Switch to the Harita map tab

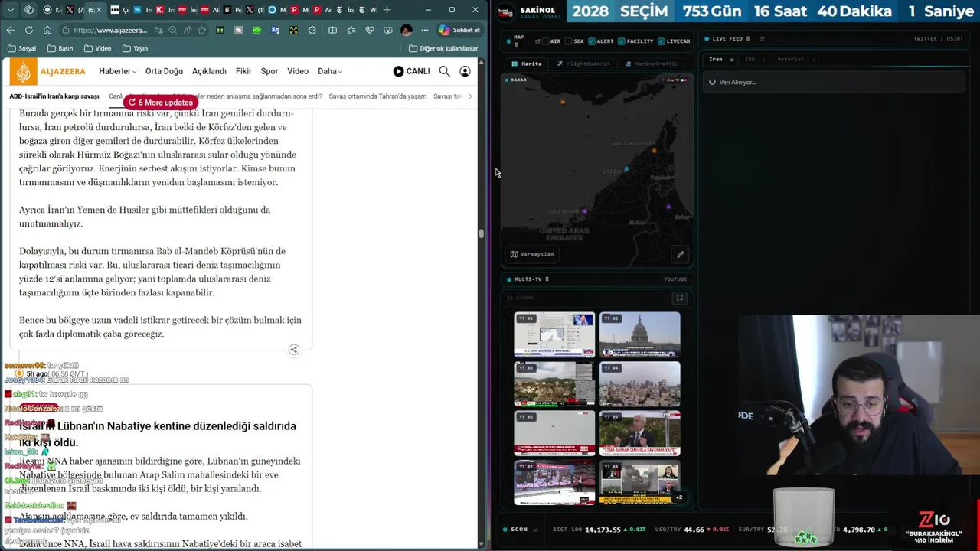point(527,64)
